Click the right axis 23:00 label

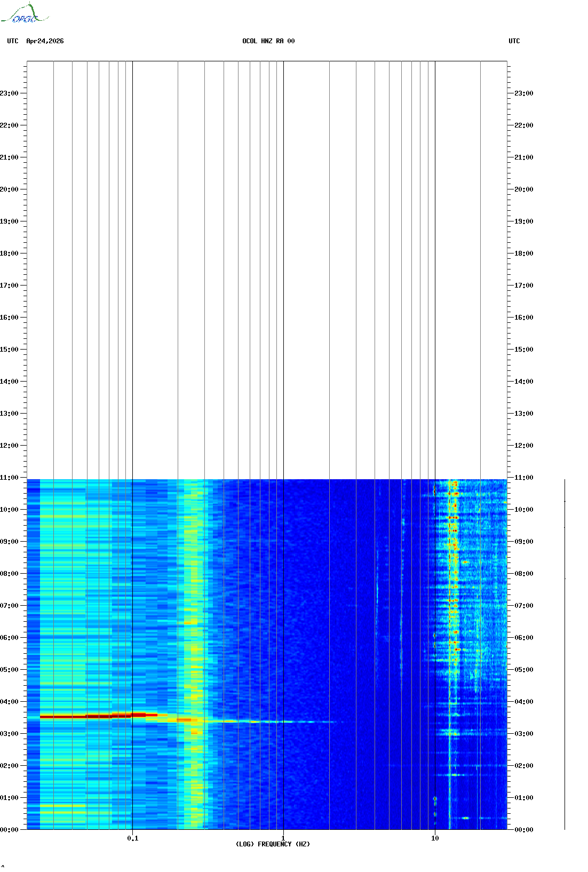click(524, 93)
